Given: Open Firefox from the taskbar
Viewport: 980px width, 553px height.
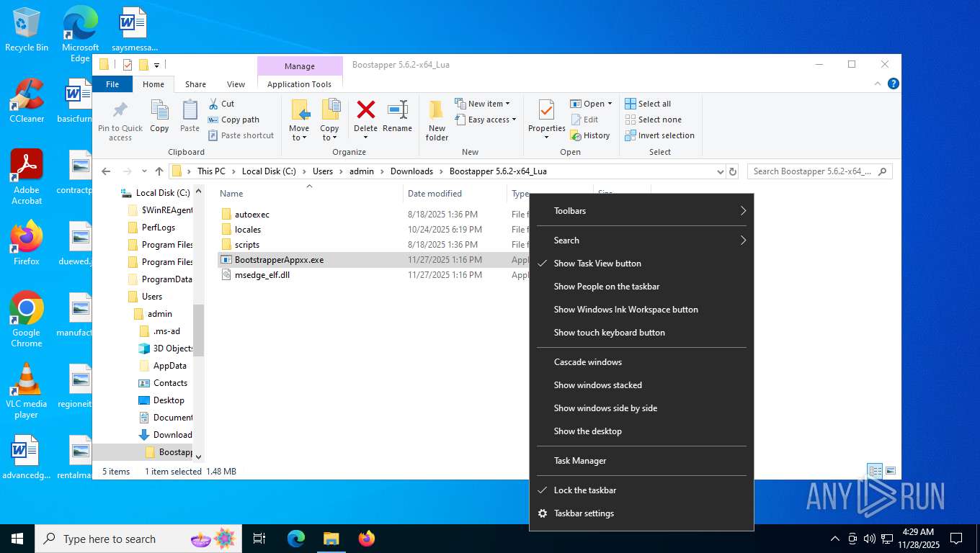Looking at the screenshot, I should [x=367, y=539].
